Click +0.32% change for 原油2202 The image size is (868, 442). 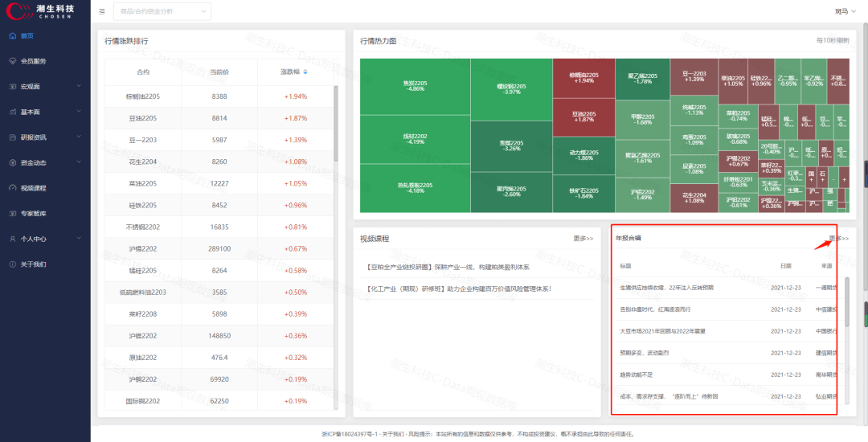click(296, 358)
